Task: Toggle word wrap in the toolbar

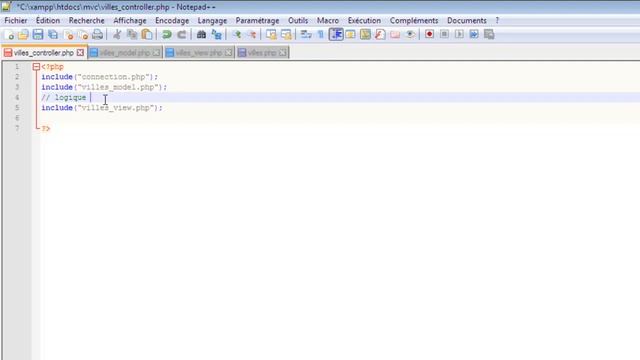Action: pos(306,35)
